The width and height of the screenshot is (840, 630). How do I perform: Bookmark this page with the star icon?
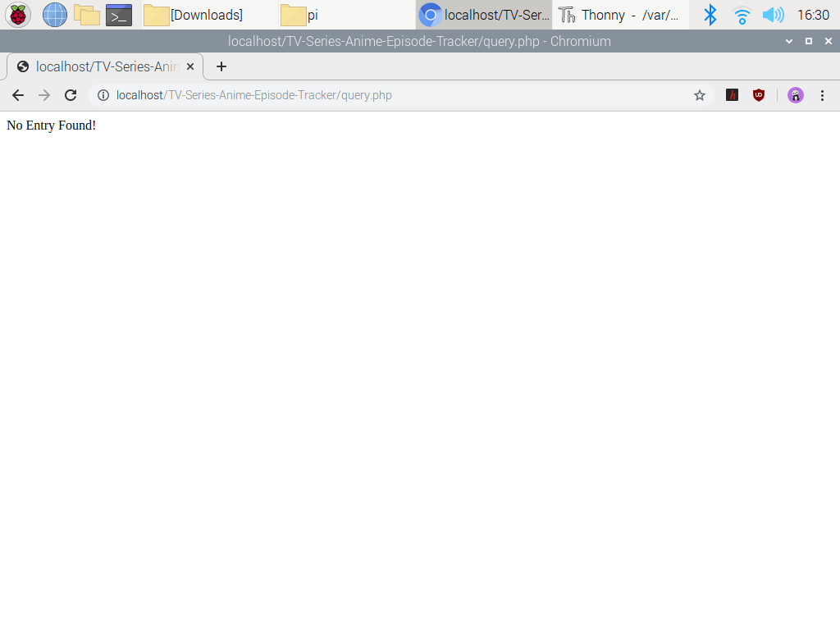(x=700, y=95)
